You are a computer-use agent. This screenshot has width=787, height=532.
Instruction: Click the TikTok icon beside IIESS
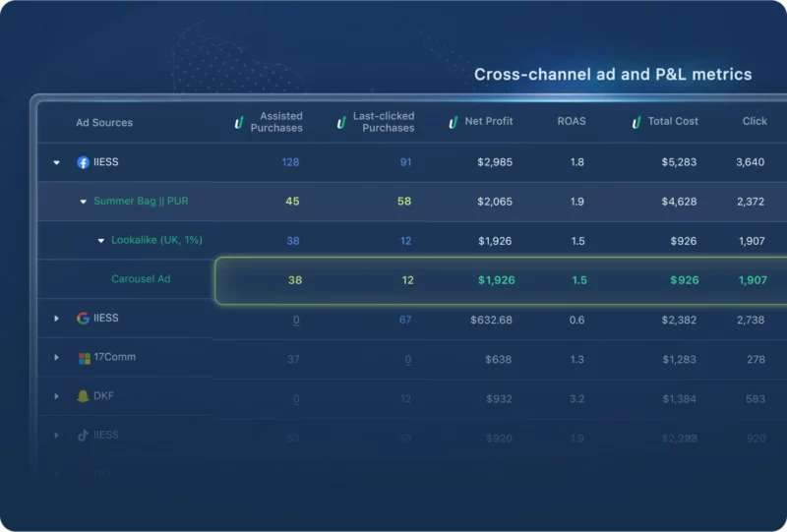click(84, 436)
